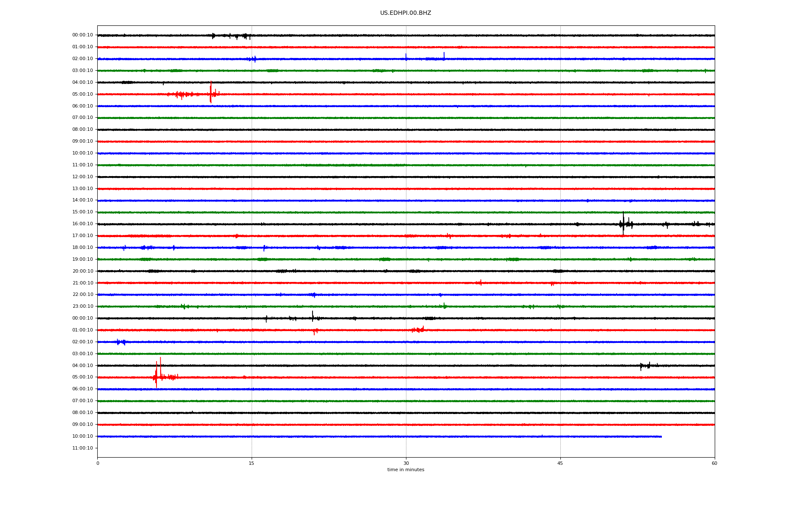Click the black event on second 04:00:10 trace
Screen dimensions: 812x508
645,365
